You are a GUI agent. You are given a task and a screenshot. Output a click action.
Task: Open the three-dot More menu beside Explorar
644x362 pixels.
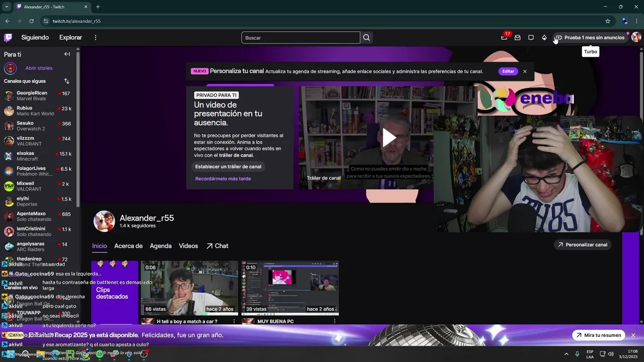[x=95, y=37]
